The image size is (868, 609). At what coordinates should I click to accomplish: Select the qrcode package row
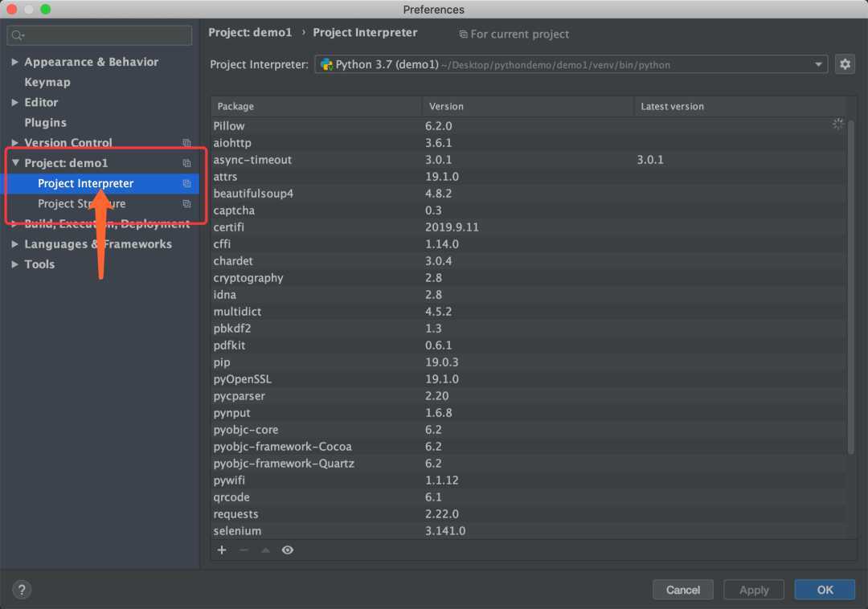[528, 497]
